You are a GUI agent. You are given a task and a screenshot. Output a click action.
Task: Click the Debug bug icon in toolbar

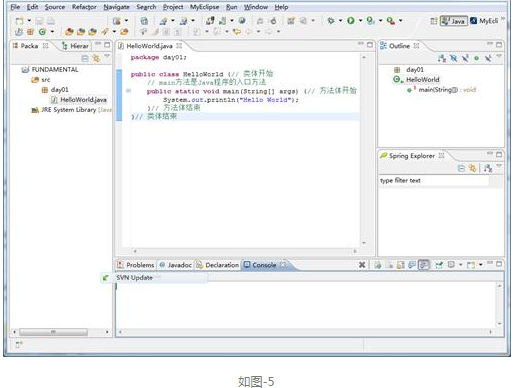331,21
